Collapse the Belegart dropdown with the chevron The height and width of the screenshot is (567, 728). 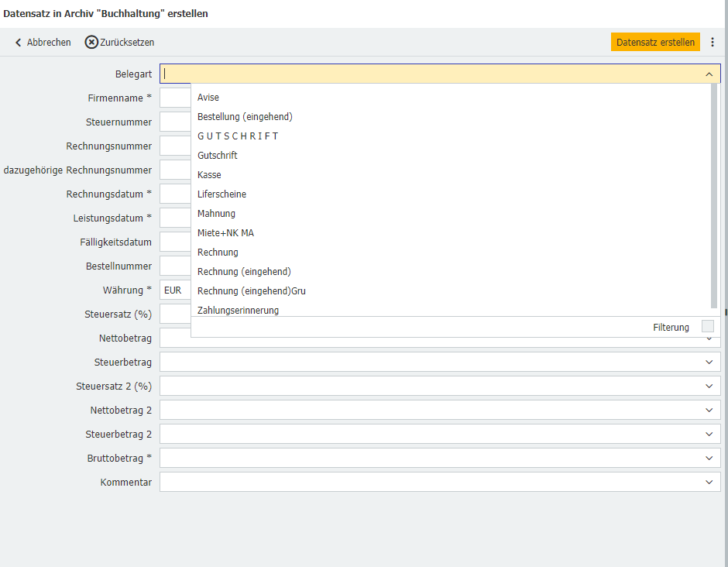[x=709, y=74]
